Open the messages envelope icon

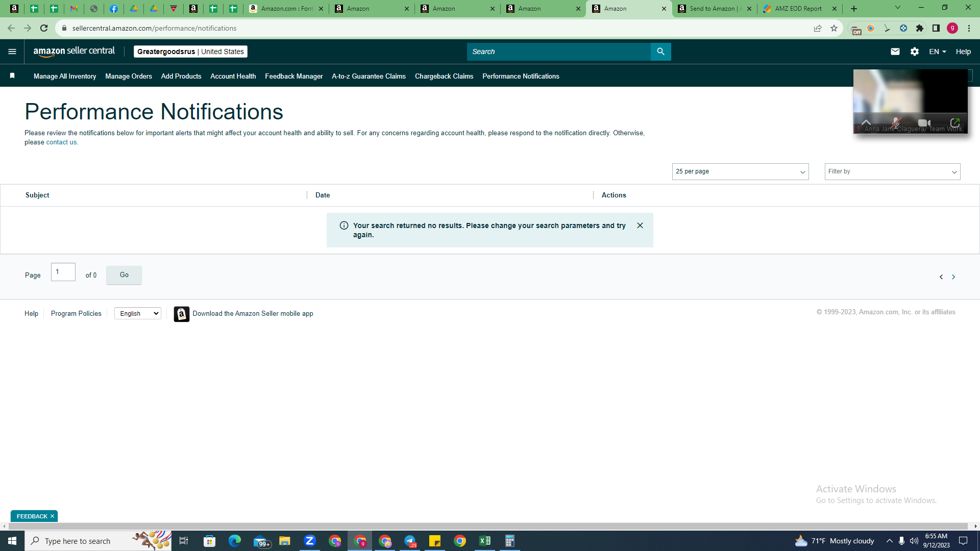pos(895,52)
